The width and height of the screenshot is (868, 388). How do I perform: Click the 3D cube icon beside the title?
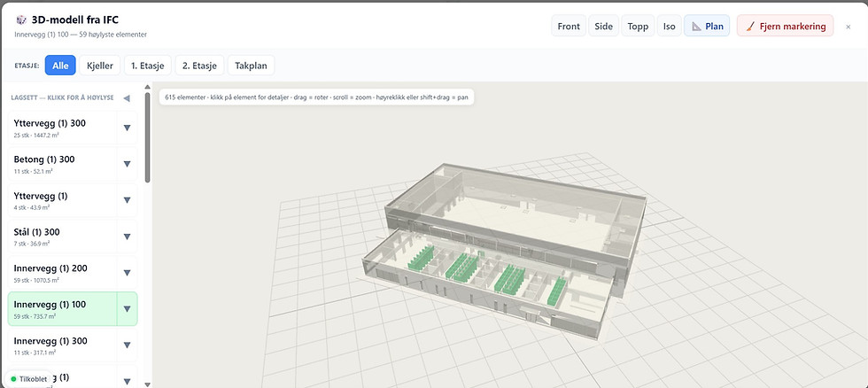tap(21, 19)
